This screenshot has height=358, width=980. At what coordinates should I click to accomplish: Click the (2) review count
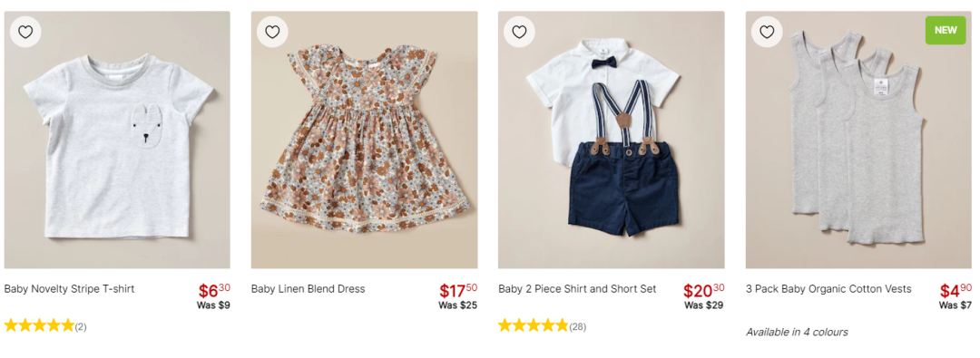(81, 327)
